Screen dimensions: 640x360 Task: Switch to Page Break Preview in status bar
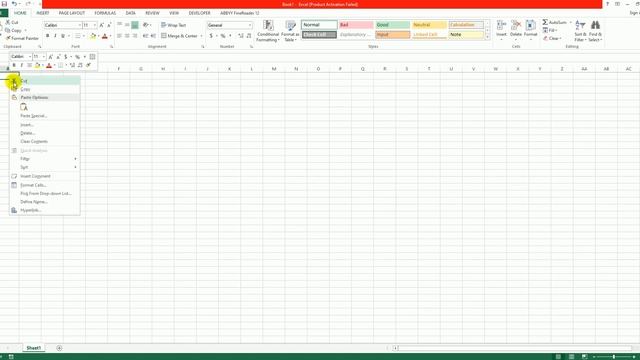click(584, 357)
